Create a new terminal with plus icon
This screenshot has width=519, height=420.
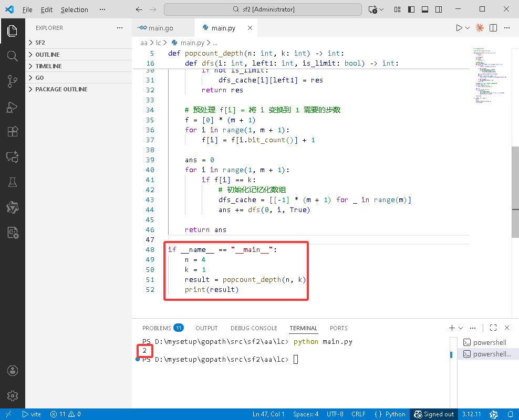tap(452, 328)
